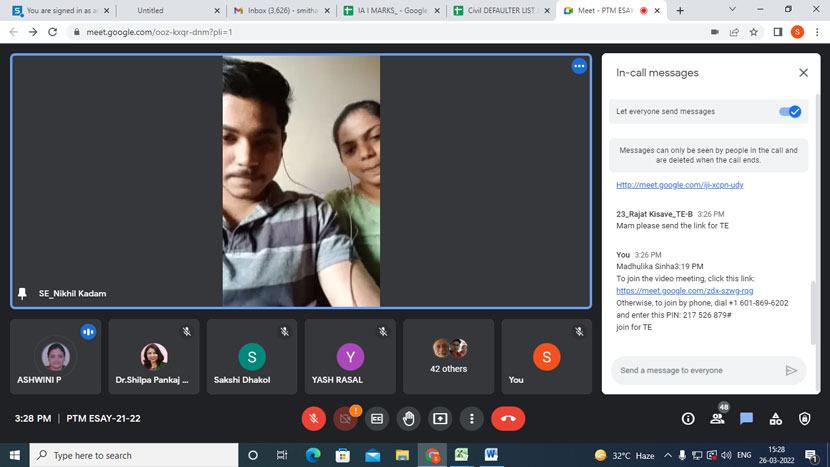
Task: Turn on captions with CC button
Action: (x=377, y=419)
